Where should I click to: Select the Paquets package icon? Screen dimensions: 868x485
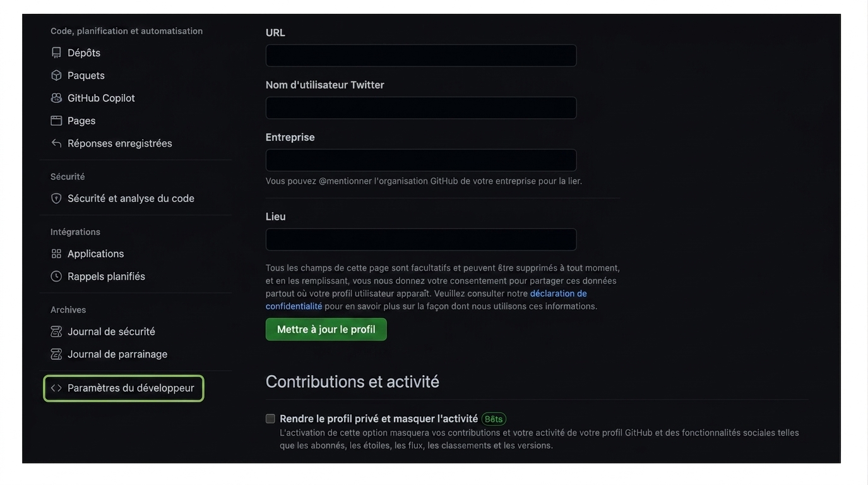[x=56, y=75]
